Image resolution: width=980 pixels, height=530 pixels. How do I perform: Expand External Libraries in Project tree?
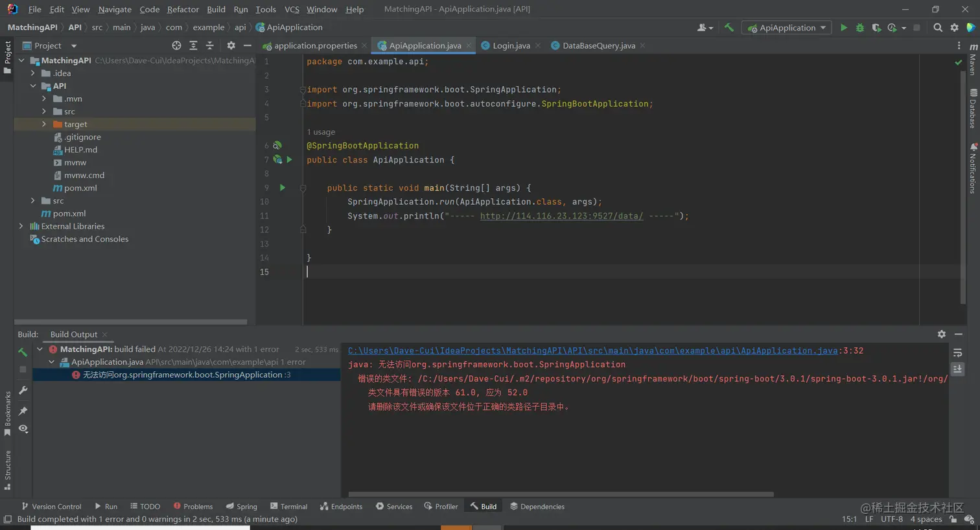(21, 226)
